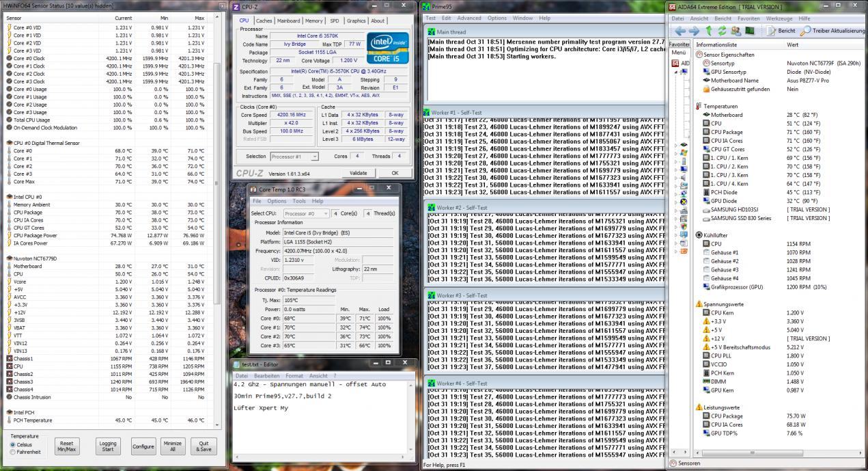Click OK button in CPU-Z
The image size is (868, 471).
[x=395, y=173]
